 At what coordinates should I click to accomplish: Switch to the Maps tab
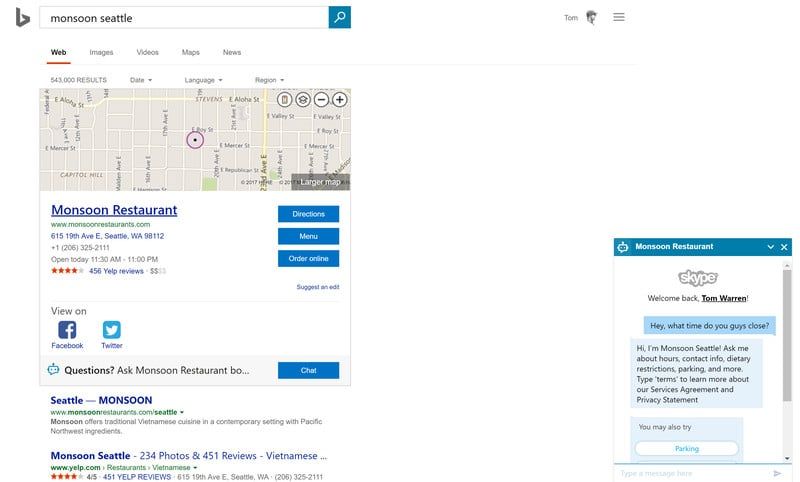pos(190,52)
